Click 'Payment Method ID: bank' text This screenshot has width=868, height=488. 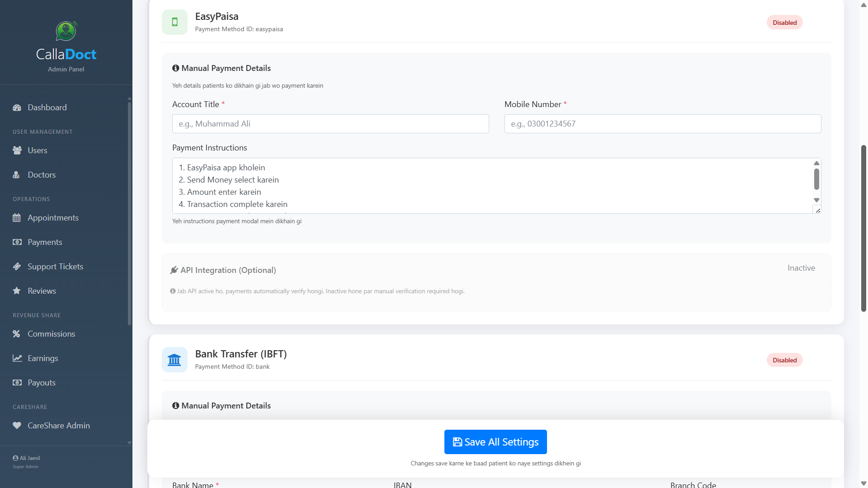[x=232, y=366]
